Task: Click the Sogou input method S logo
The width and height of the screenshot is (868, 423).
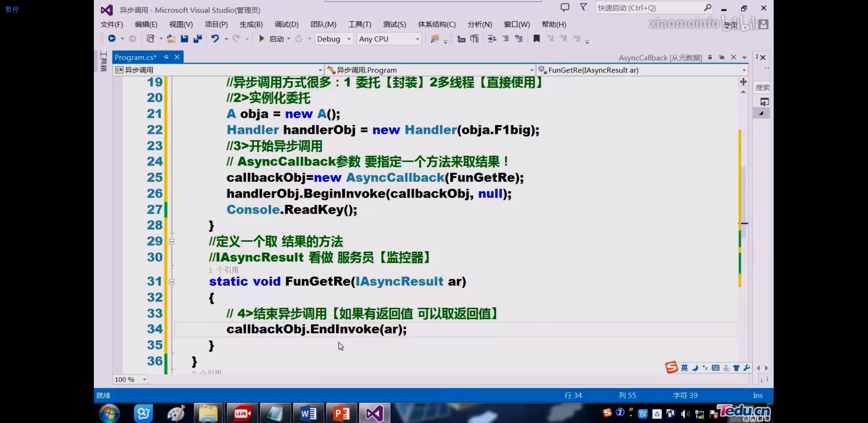Action: pyautogui.click(x=671, y=367)
